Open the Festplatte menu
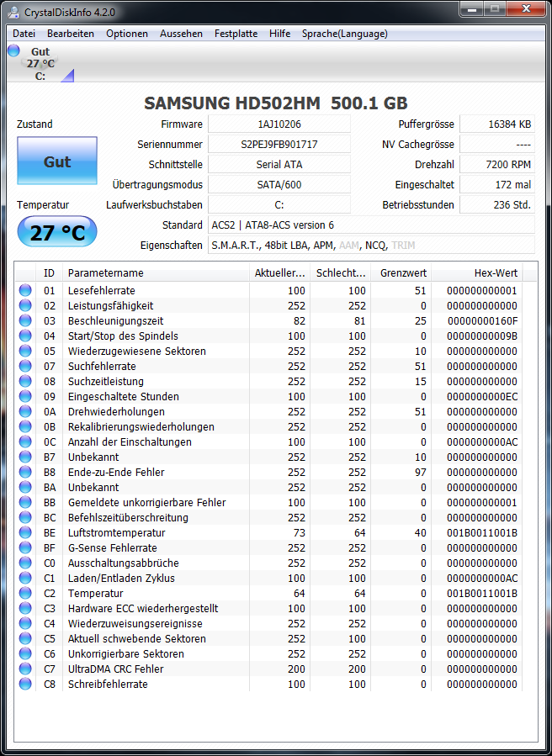Viewport: 552px width, 756px height. click(x=236, y=34)
